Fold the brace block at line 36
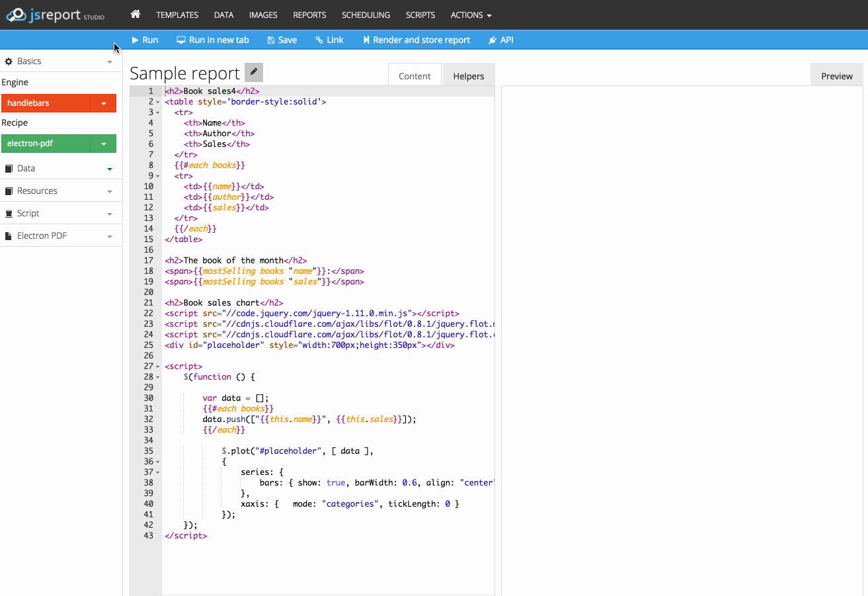This screenshot has height=596, width=868. pyautogui.click(x=158, y=462)
